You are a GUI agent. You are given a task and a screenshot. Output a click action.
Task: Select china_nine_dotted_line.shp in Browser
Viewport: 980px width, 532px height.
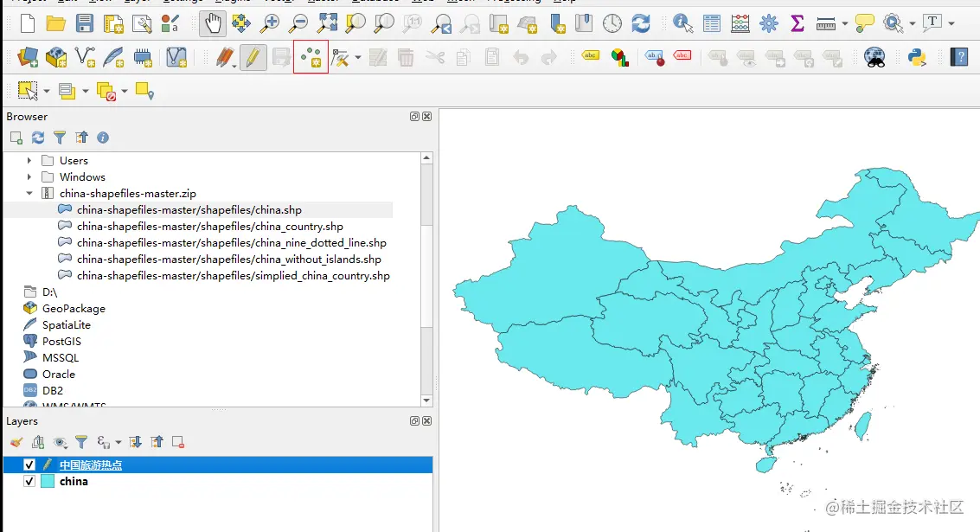(231, 242)
